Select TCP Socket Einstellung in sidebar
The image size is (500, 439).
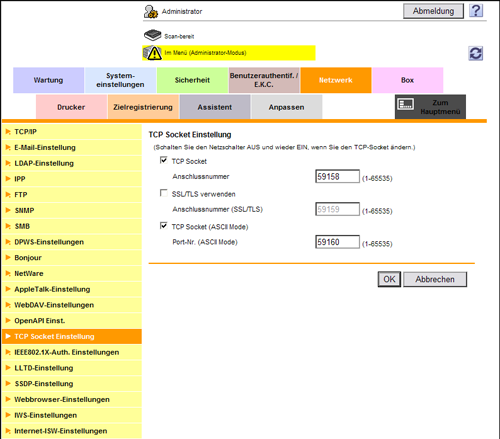72,337
